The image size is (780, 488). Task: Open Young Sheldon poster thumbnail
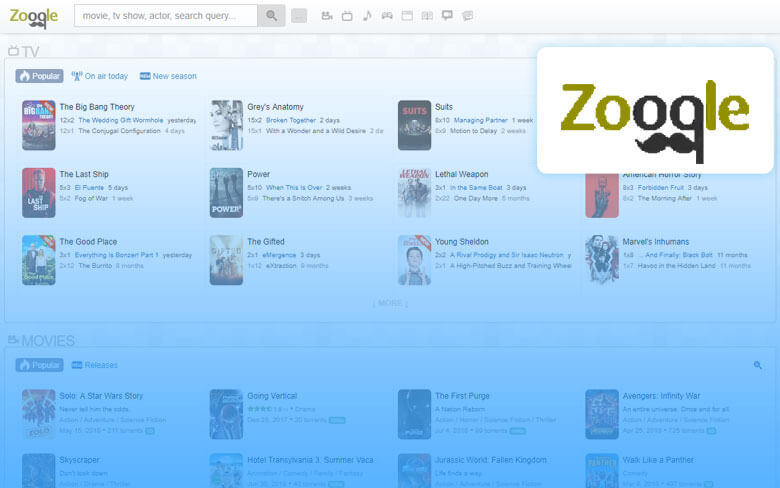pos(414,260)
